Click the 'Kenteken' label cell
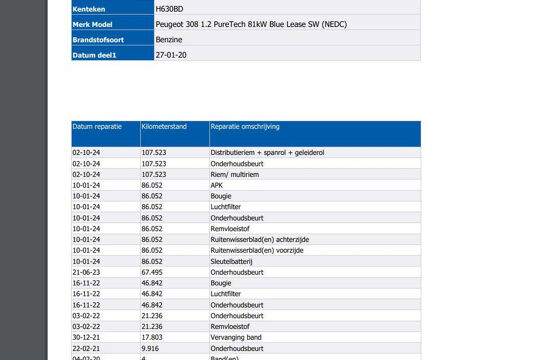Image resolution: width=540 pixels, height=360 pixels. (x=113, y=7)
